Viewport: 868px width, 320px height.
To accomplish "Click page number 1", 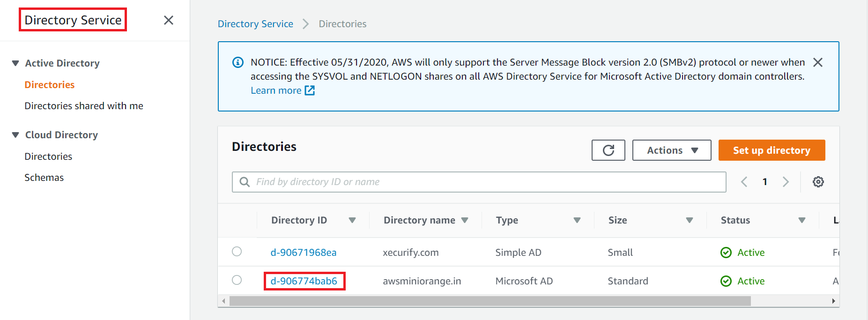I will [x=765, y=182].
